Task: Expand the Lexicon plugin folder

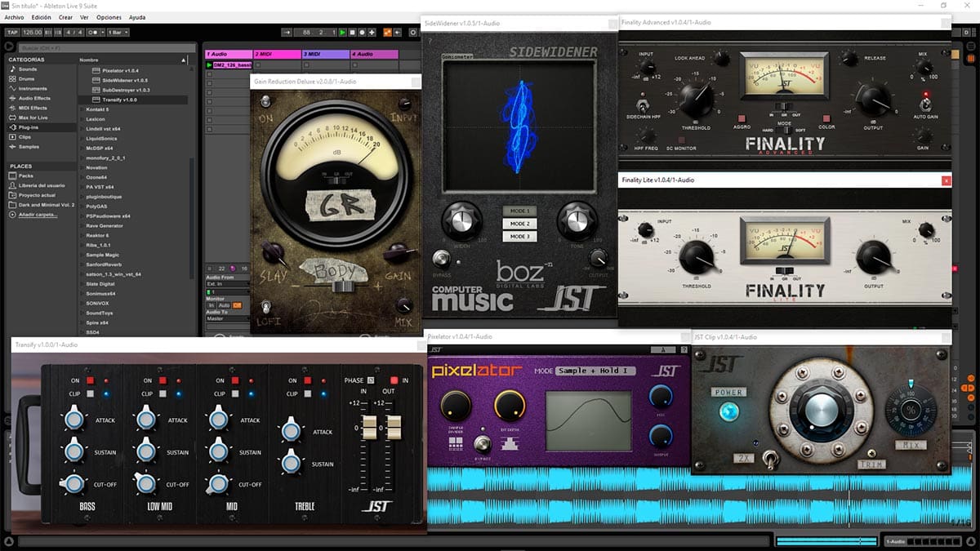Action: pos(96,118)
